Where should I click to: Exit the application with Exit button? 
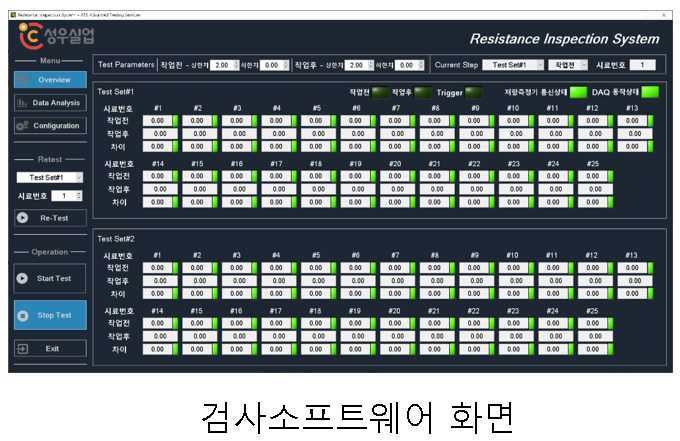coord(50,349)
